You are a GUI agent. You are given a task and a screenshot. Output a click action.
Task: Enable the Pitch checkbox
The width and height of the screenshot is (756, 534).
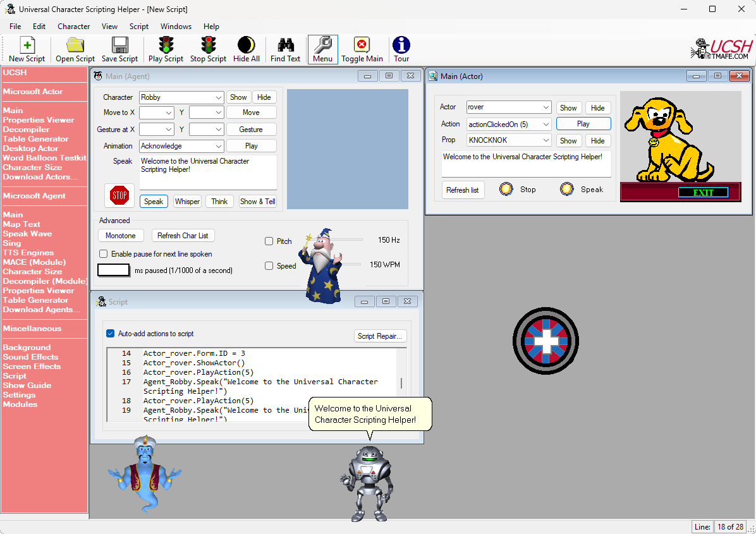(x=269, y=241)
